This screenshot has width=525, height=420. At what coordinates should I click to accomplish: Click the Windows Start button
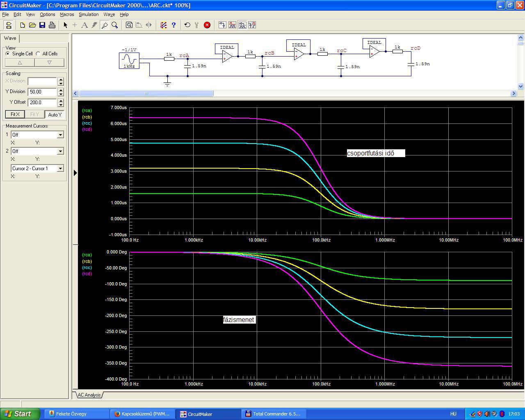point(20,414)
